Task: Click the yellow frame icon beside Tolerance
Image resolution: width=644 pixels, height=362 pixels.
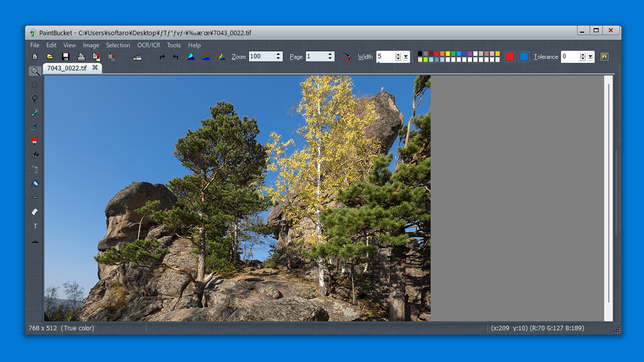Action: coord(604,56)
